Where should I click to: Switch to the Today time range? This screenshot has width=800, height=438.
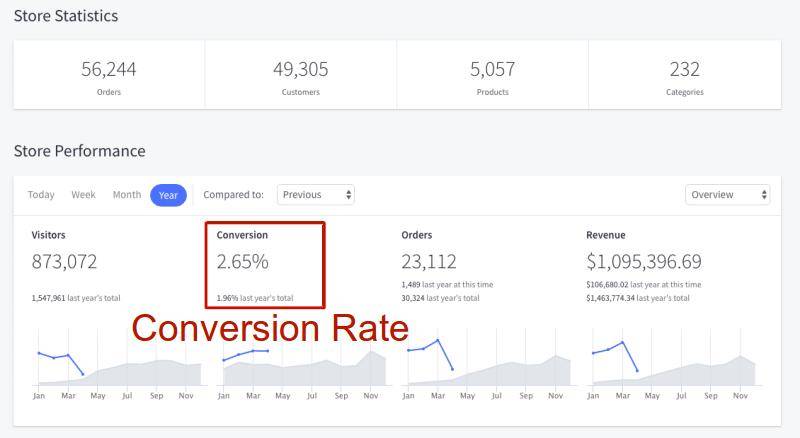click(x=41, y=195)
